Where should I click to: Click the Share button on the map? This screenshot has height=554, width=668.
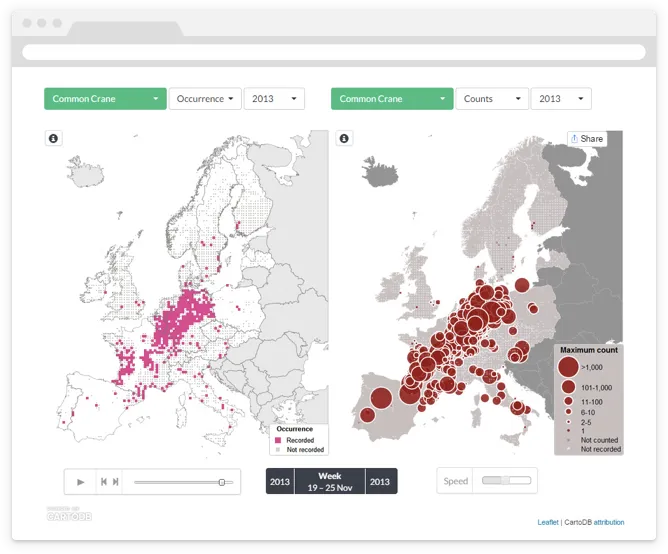(587, 139)
